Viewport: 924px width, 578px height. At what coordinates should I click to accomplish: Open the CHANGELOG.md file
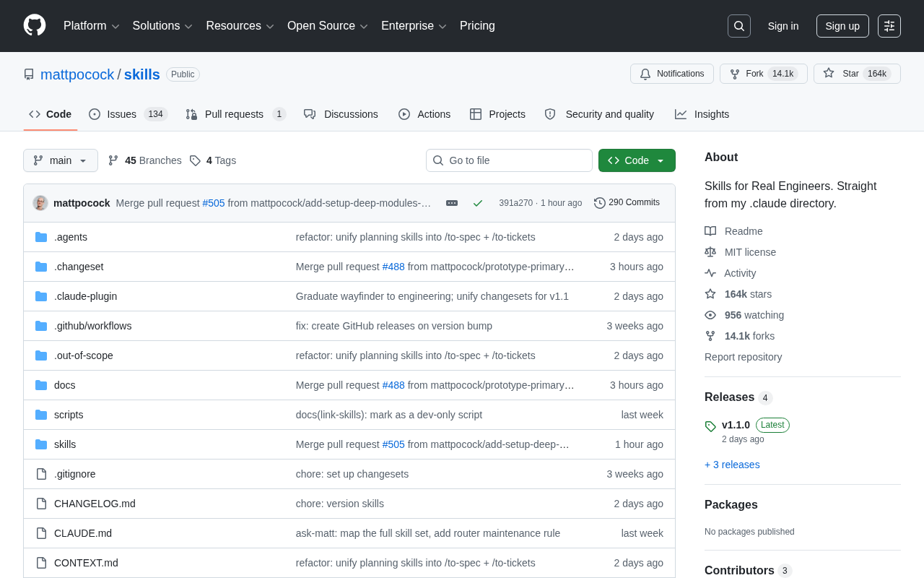[95, 504]
